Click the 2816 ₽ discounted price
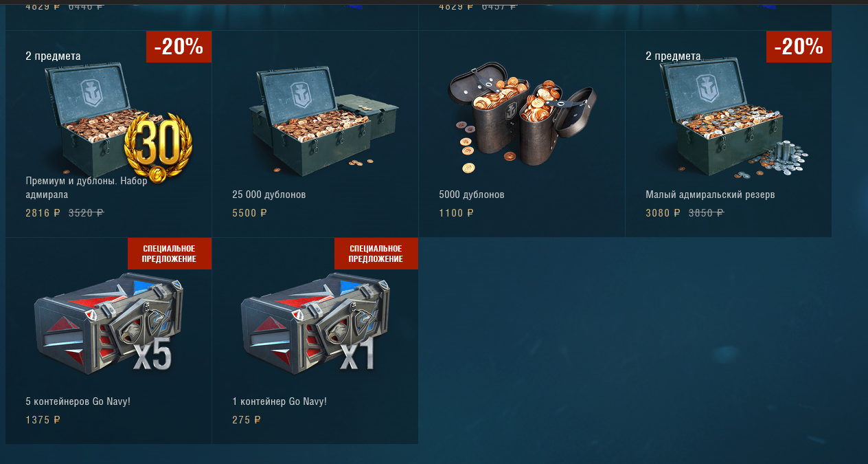The image size is (868, 464). point(43,213)
